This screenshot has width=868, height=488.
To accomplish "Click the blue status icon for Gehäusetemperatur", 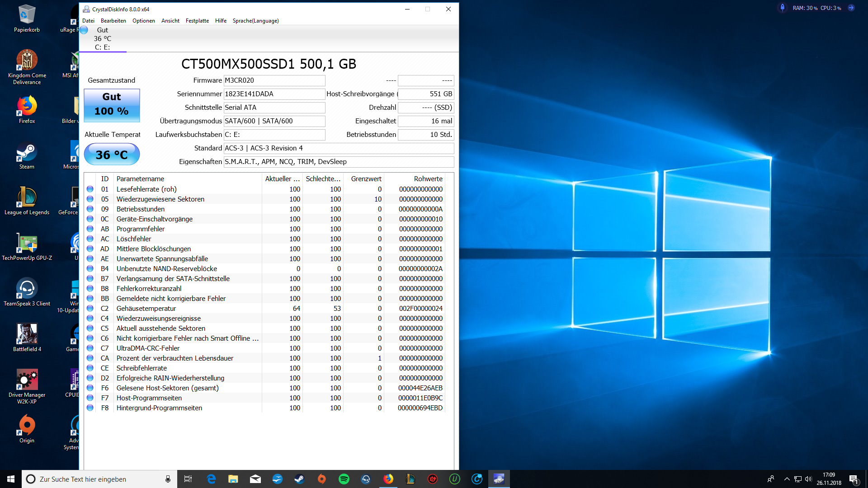I will 90,309.
